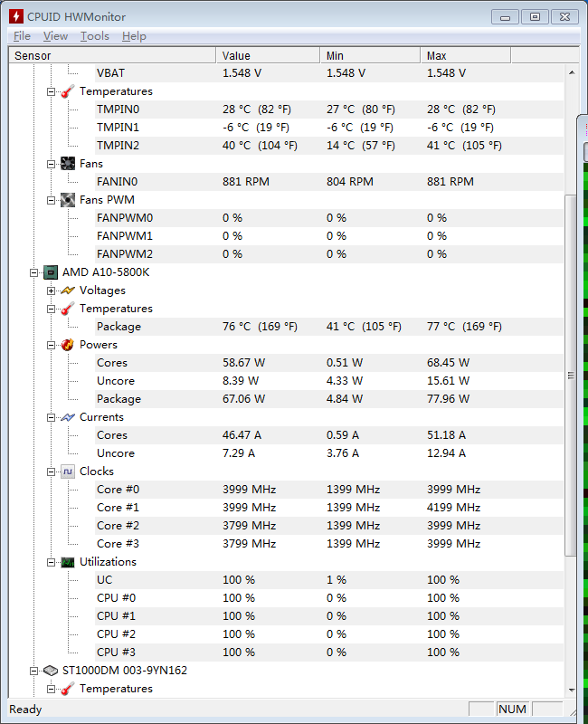
Task: Click the Powers flame icon
Action: 68,345
